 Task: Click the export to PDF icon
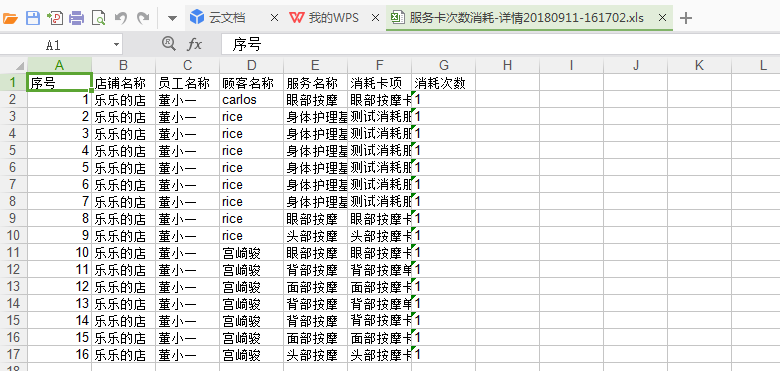pos(55,19)
